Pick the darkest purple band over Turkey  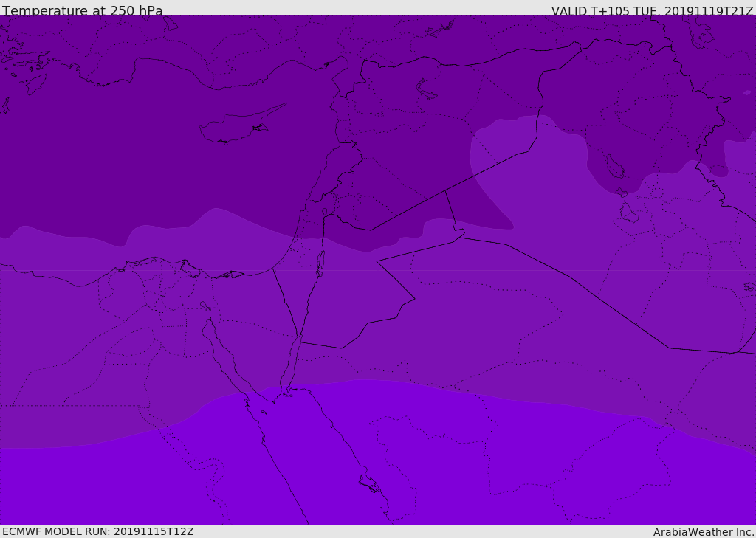click(185, 44)
